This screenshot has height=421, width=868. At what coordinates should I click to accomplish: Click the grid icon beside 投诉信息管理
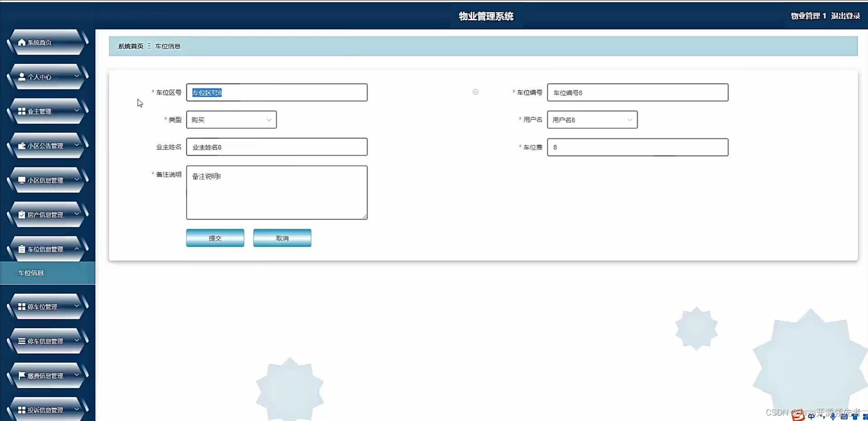click(21, 410)
